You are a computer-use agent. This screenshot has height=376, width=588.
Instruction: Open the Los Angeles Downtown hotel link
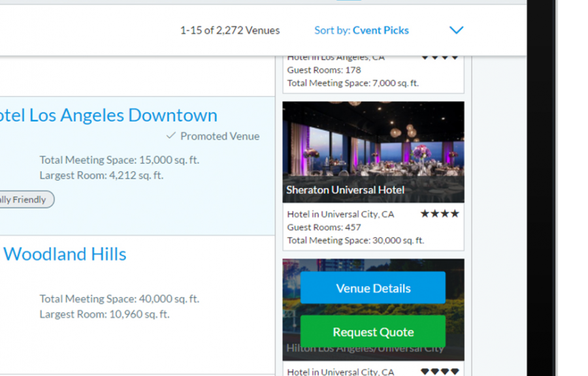[x=108, y=115]
